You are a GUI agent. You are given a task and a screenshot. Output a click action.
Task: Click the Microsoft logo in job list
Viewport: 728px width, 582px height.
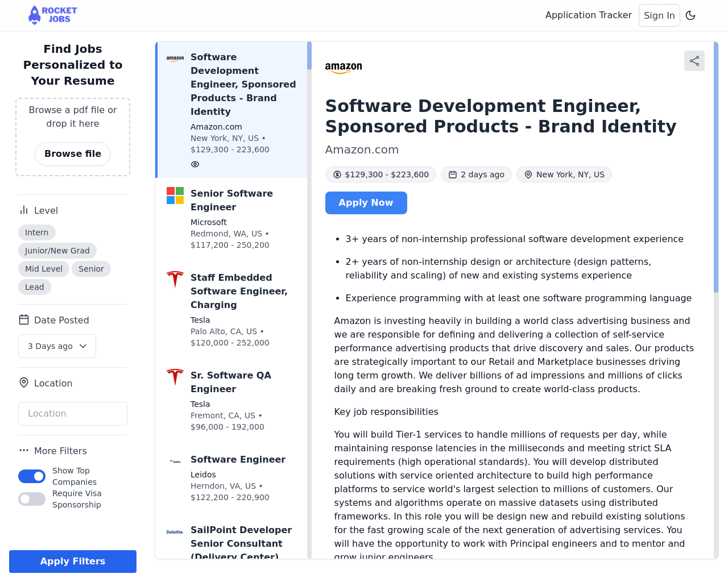175,196
